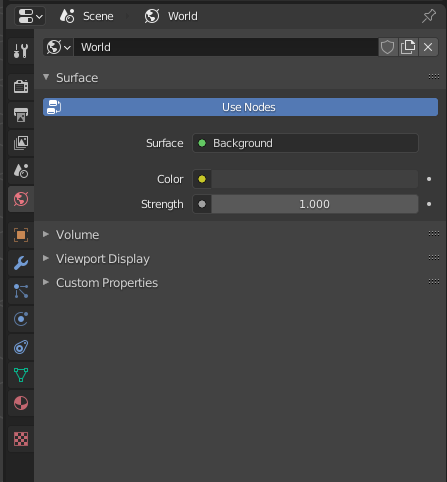
Task: Open the Object Constraint properties tab
Action: 21,347
